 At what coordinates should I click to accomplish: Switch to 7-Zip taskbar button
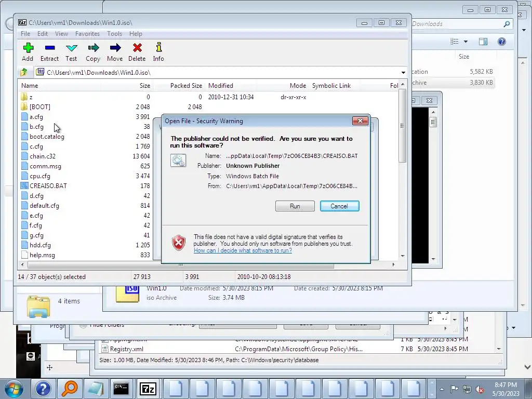148,389
